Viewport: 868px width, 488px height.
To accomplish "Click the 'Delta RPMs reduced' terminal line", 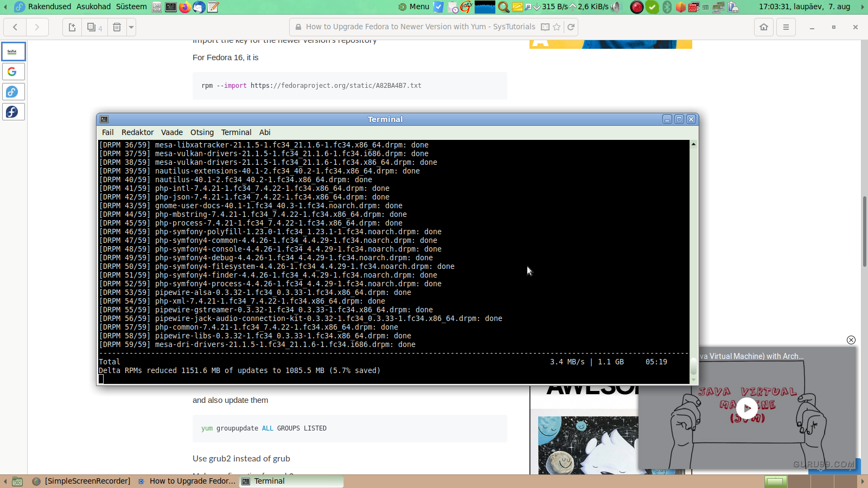I will (240, 370).
